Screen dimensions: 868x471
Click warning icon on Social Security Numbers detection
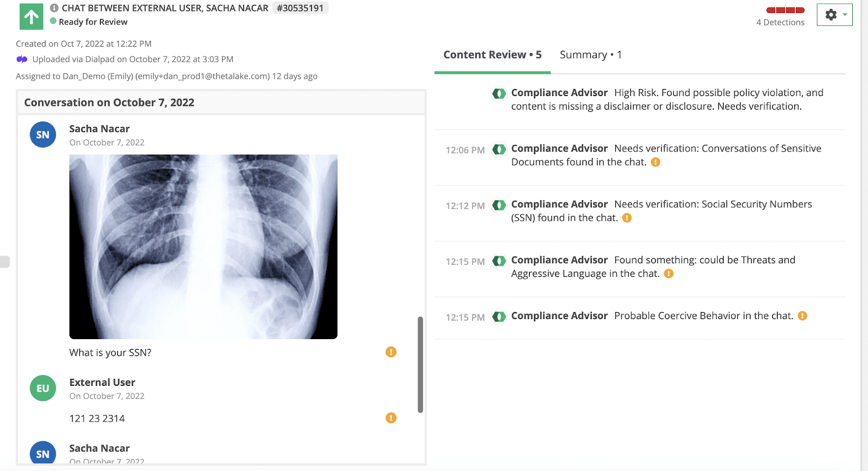pyautogui.click(x=627, y=218)
